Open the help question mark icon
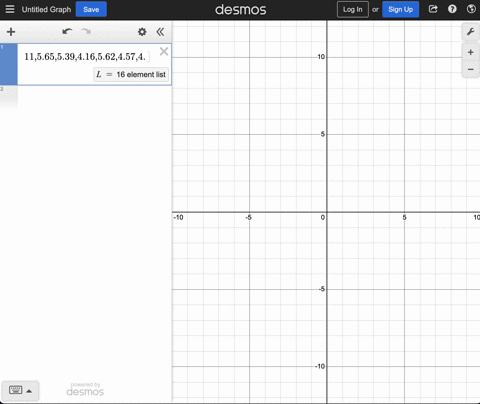480x404 pixels. pos(452,9)
